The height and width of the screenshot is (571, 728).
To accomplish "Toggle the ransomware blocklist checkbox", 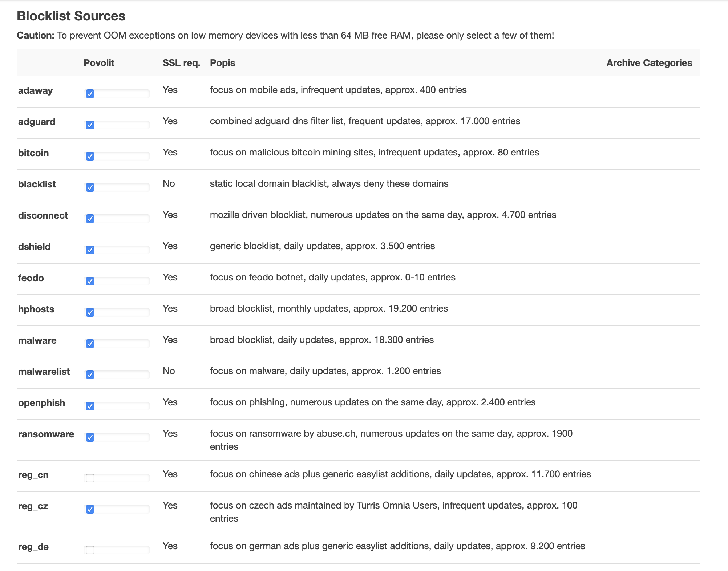I will point(90,437).
